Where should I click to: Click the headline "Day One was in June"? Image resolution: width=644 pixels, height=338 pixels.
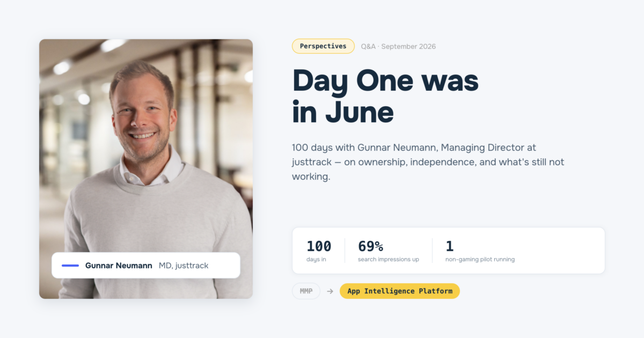pos(385,97)
